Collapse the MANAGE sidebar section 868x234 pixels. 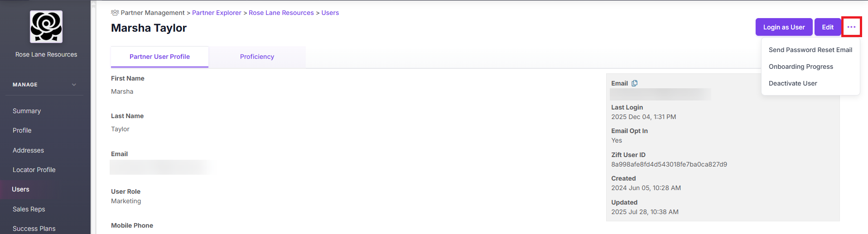[74, 85]
